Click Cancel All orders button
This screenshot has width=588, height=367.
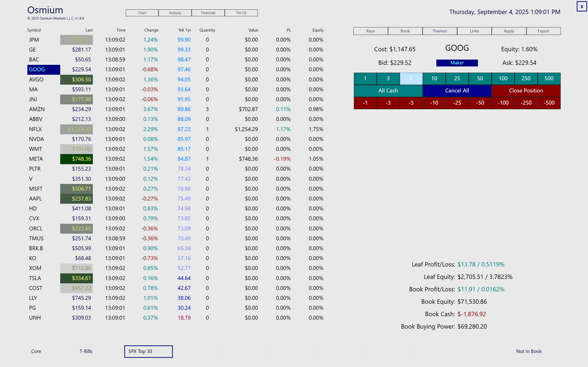click(457, 91)
